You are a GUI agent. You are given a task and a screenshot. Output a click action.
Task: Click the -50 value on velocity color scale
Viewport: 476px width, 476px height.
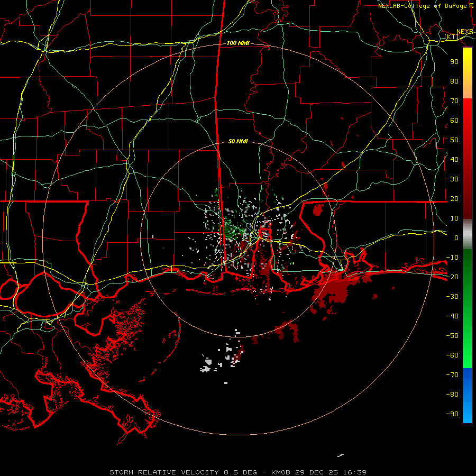(452, 336)
